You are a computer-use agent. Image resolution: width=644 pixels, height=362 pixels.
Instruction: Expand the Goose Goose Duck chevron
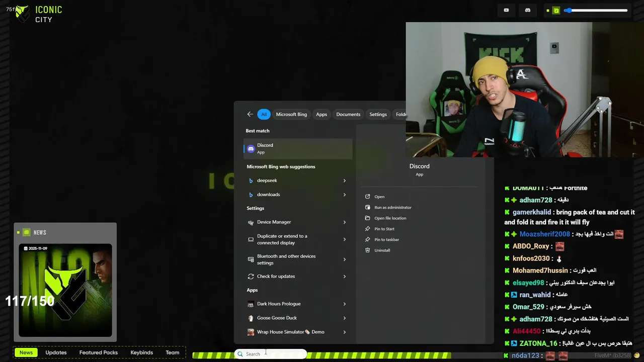pos(345,318)
